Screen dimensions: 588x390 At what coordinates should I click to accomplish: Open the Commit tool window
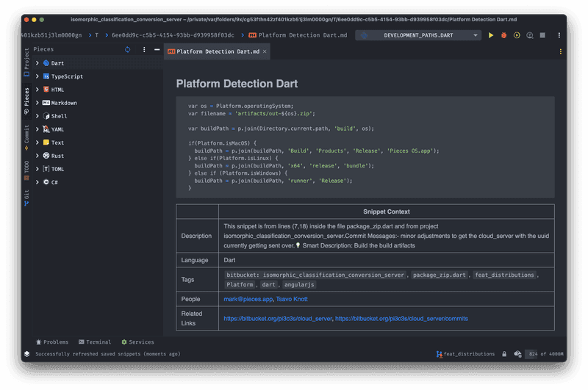coord(26,138)
